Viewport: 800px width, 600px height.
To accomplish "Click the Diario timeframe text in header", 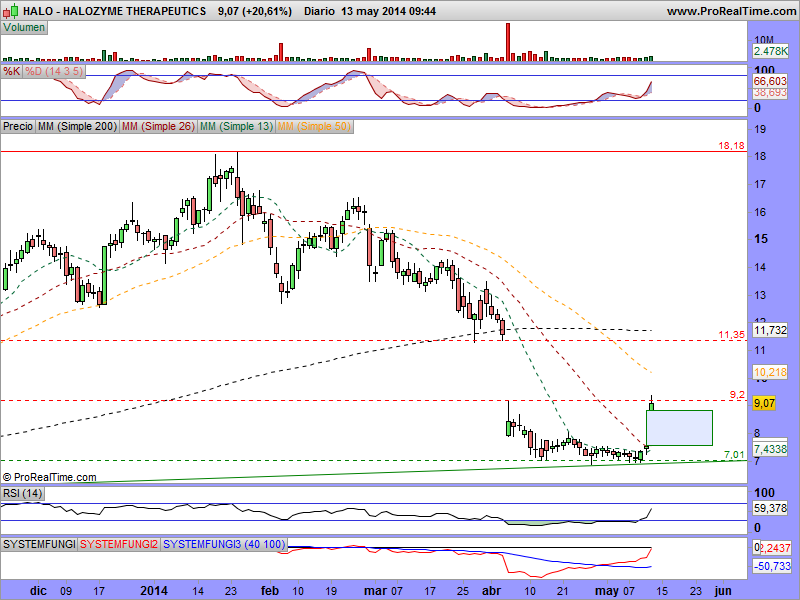I will coord(319,11).
